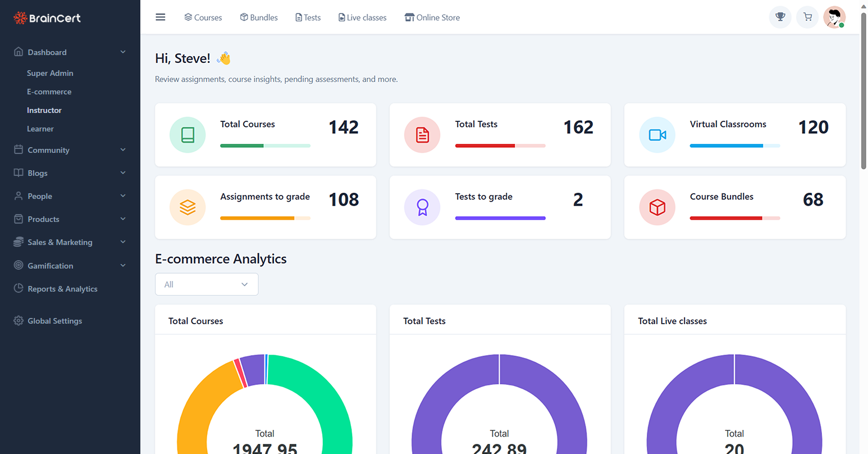868x454 pixels.
Task: Open the Tests section from top navigation
Action: [308, 17]
